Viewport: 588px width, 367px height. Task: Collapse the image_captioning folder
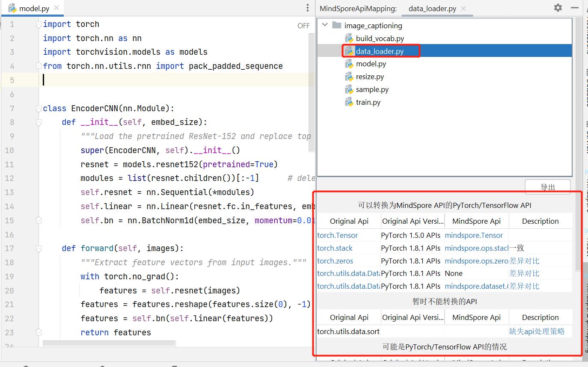[325, 25]
